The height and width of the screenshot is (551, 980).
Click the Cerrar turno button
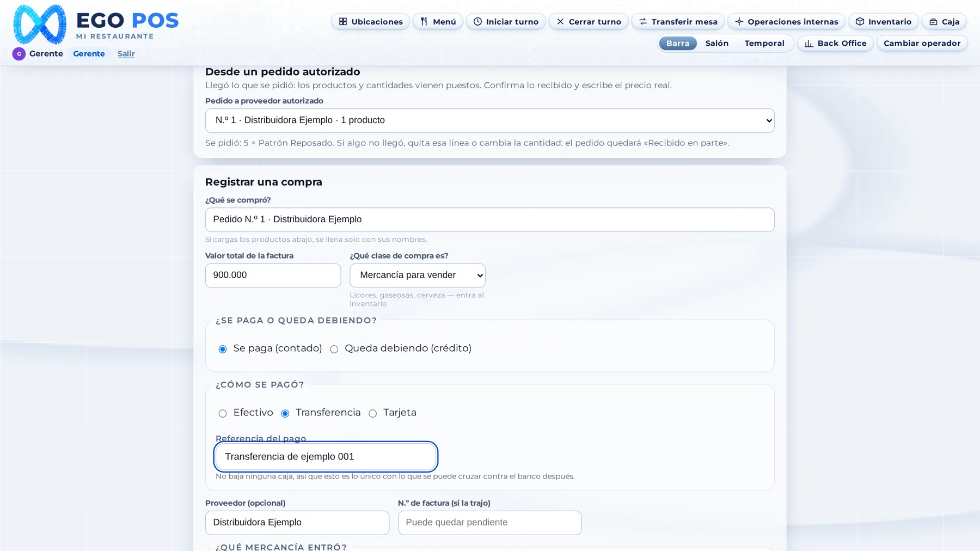pyautogui.click(x=588, y=22)
